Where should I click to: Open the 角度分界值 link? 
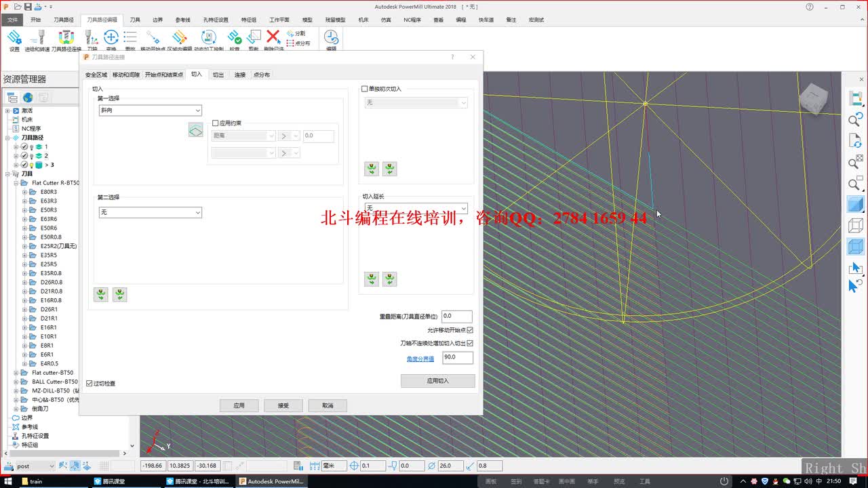pyautogui.click(x=420, y=359)
